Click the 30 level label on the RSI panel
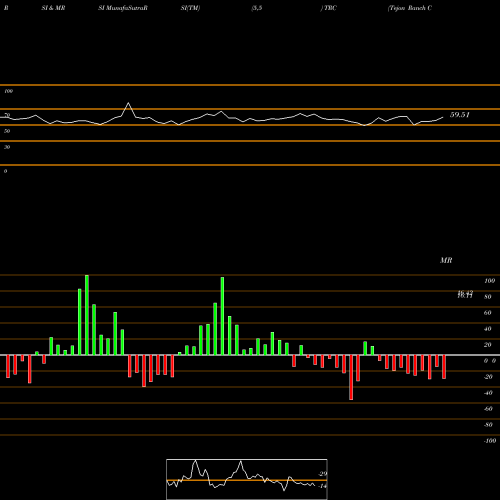Image resolution: width=500 pixels, height=500 pixels. point(7,147)
